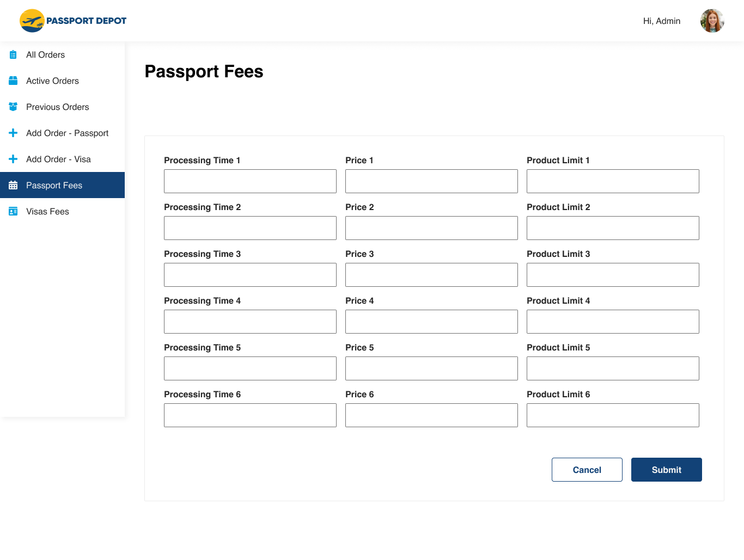Select the Product Limit 2 text box
Viewport: 744px width, 560px height.
click(x=613, y=228)
